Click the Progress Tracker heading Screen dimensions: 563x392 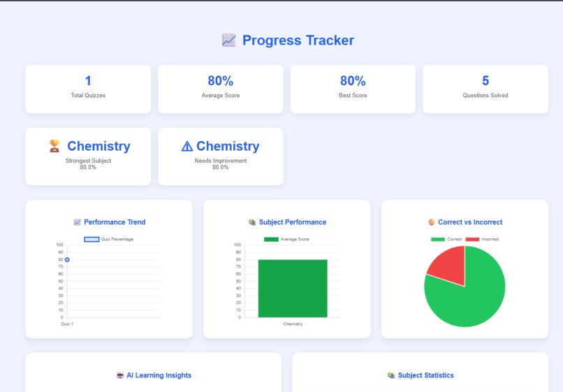pos(298,41)
